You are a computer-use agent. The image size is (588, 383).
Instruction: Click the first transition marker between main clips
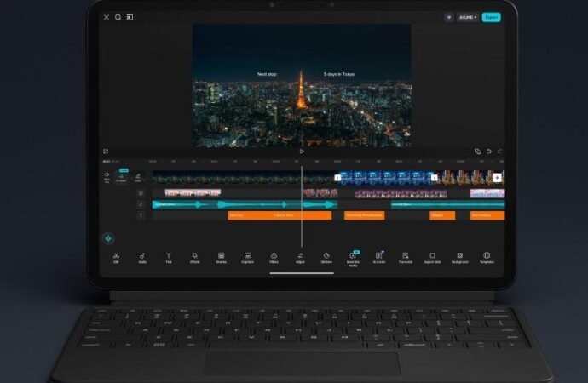[x=337, y=178]
